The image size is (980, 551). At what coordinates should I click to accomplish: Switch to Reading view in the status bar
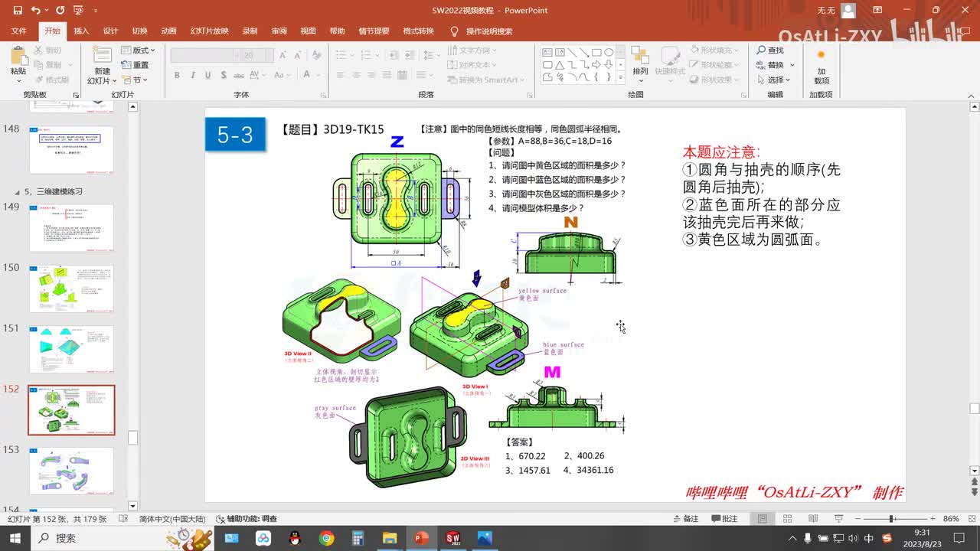pos(812,519)
